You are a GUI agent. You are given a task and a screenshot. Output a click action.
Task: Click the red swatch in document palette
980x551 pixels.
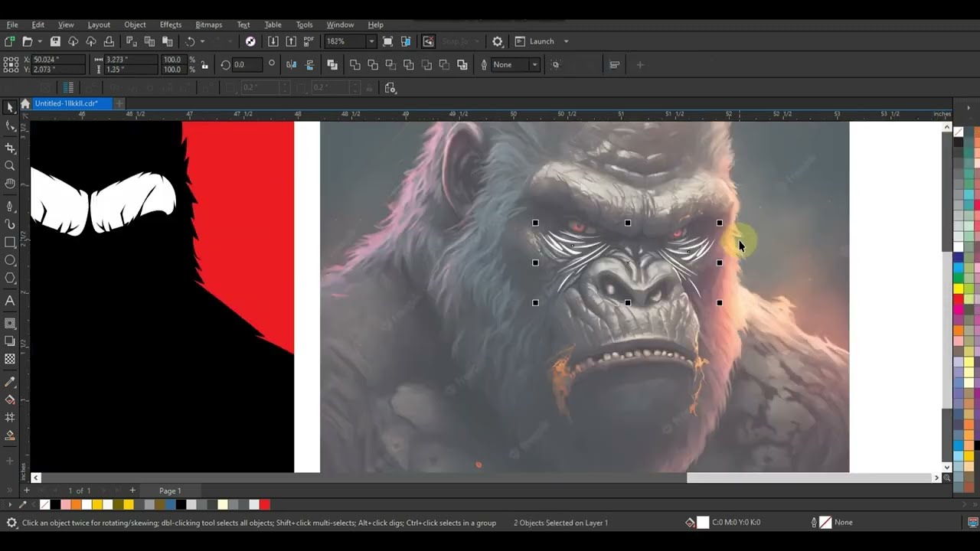[x=265, y=504]
